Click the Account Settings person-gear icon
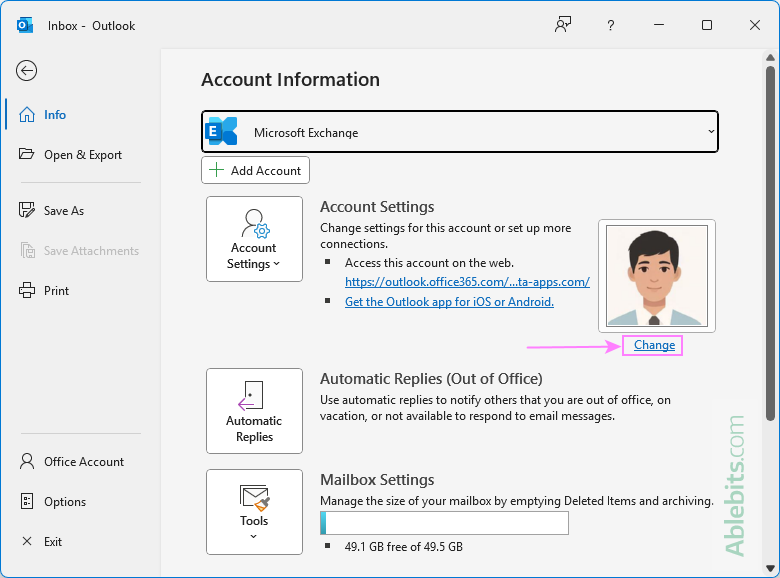Viewport: 780px width, 578px height. click(255, 224)
